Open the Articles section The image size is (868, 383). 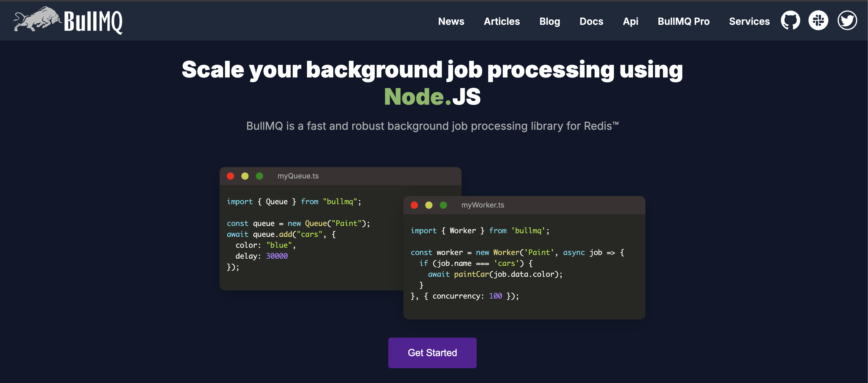click(x=501, y=21)
